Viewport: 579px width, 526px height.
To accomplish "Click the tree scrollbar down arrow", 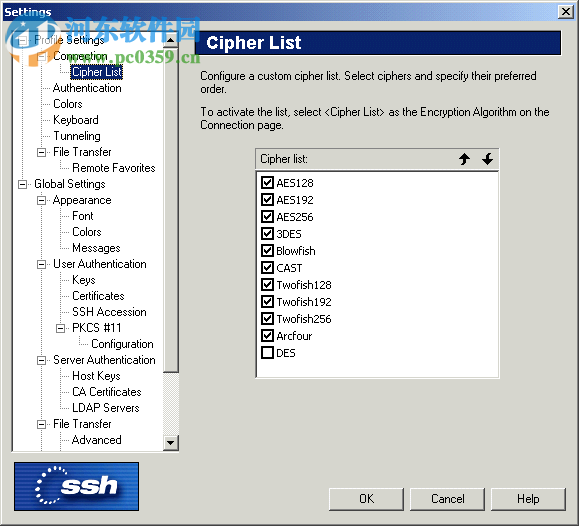I will [x=171, y=442].
